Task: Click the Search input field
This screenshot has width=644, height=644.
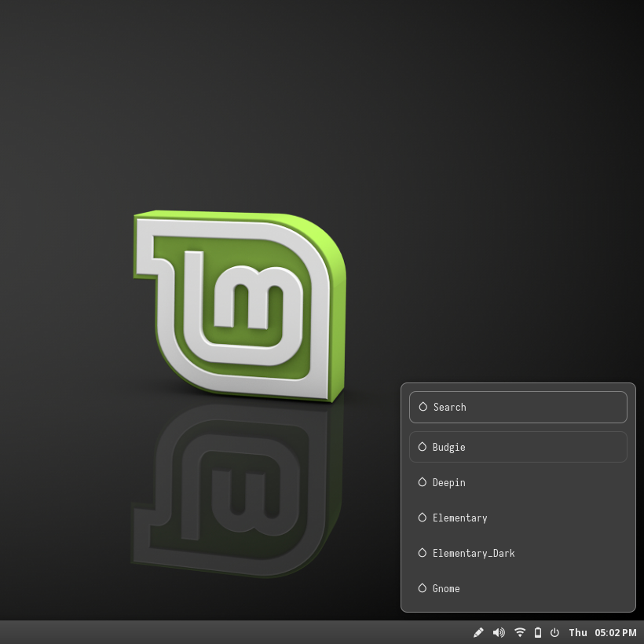Action: pyautogui.click(x=518, y=407)
